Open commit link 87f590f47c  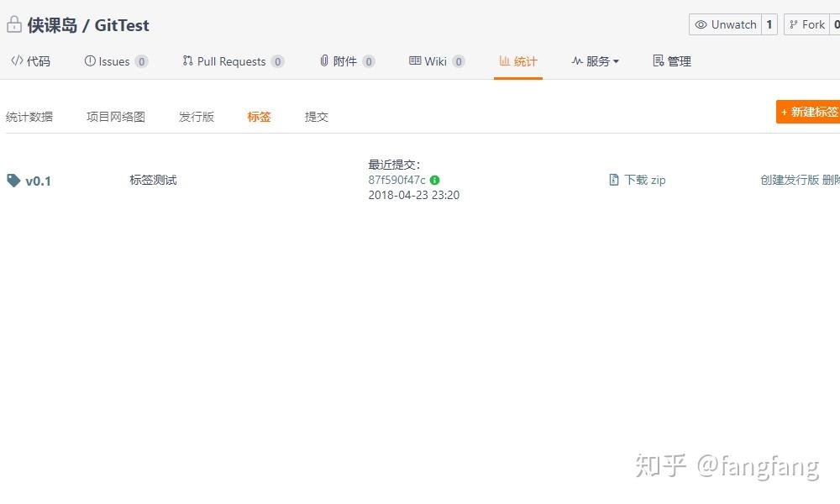point(399,180)
